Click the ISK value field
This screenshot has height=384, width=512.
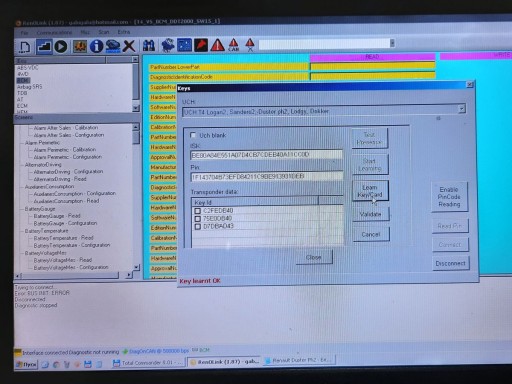coord(266,155)
